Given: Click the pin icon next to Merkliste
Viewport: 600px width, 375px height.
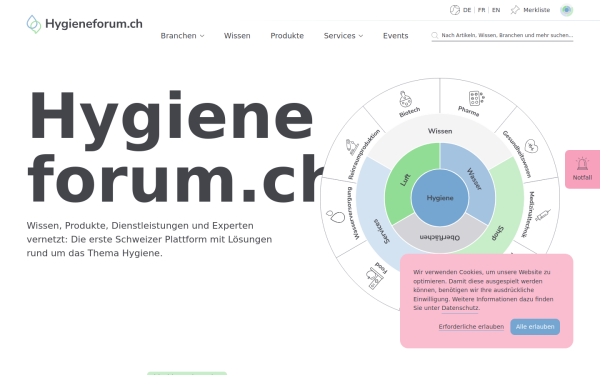Looking at the screenshot, I should pyautogui.click(x=515, y=10).
